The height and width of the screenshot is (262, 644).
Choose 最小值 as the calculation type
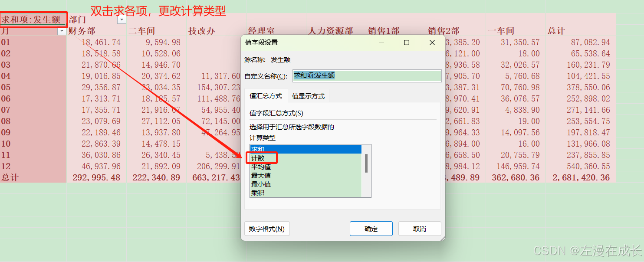pos(306,184)
